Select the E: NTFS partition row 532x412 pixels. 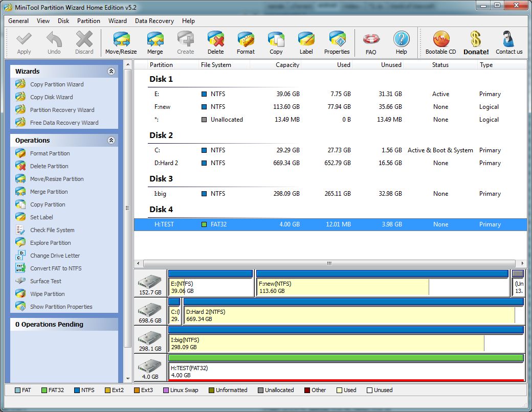coord(330,94)
